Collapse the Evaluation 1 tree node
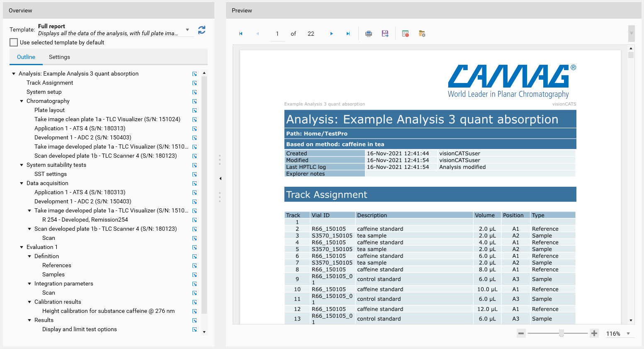 [22, 247]
